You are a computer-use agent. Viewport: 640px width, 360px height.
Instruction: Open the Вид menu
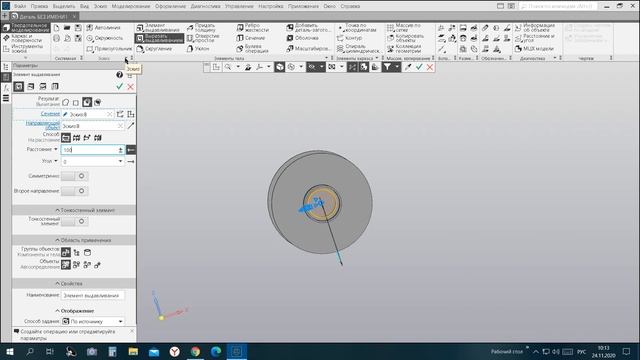(84, 6)
